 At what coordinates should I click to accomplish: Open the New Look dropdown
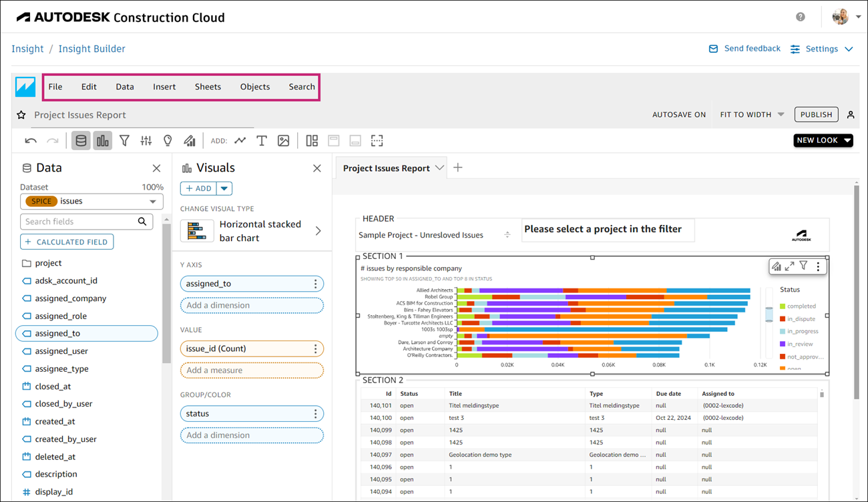pos(823,140)
